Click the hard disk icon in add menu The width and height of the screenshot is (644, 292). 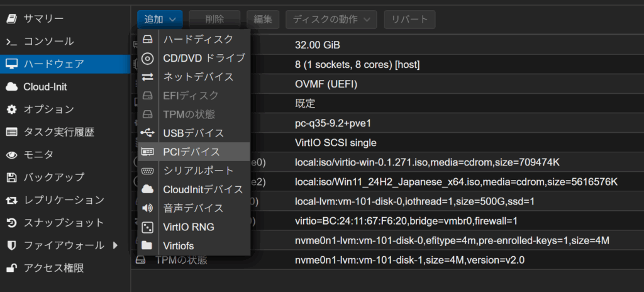148,40
